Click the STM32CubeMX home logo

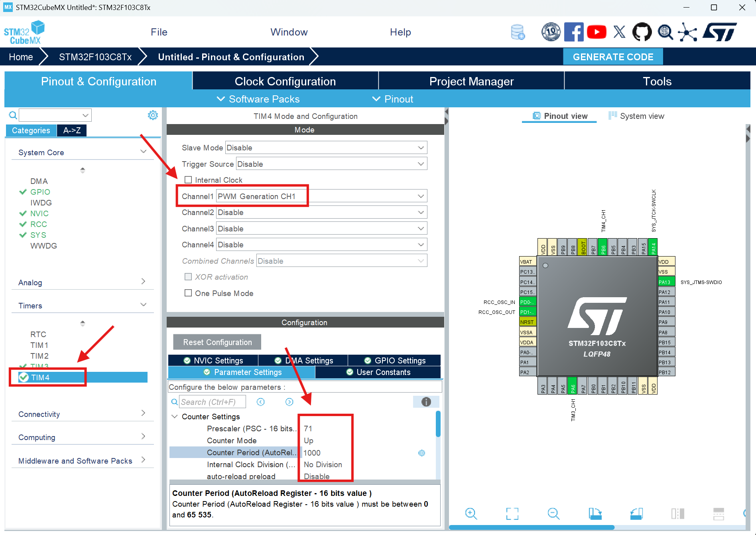[24, 32]
